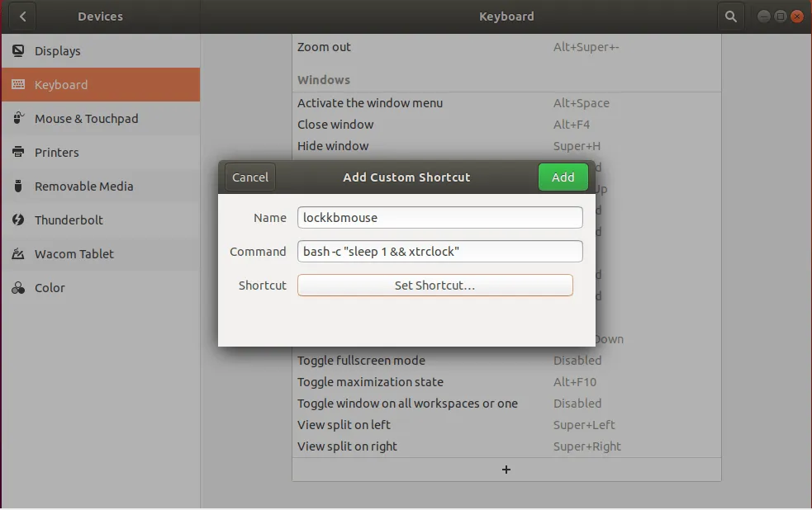Click the Color settings icon
The width and height of the screenshot is (812, 510).
coord(18,288)
